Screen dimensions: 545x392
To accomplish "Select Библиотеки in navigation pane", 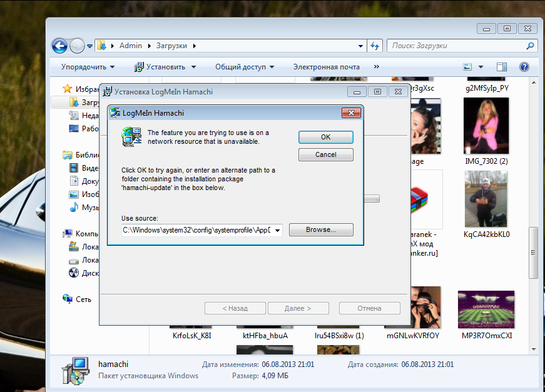I will pos(82,155).
